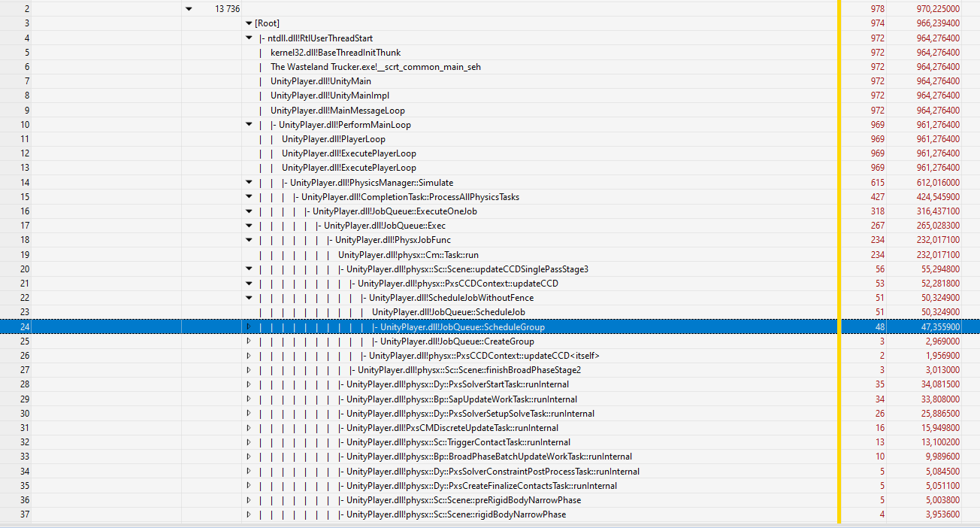Image resolution: width=980 pixels, height=528 pixels.
Task: Click weight value 316,437100
Action: (937, 211)
